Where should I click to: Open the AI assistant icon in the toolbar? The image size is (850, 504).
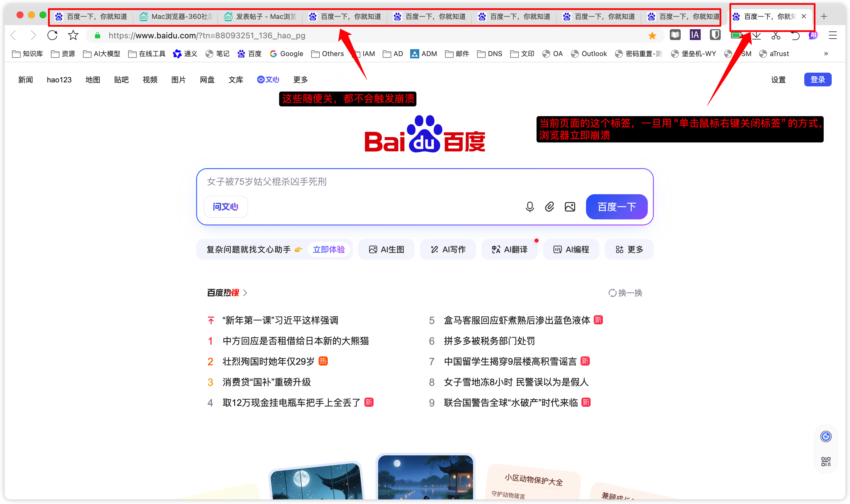coord(813,35)
